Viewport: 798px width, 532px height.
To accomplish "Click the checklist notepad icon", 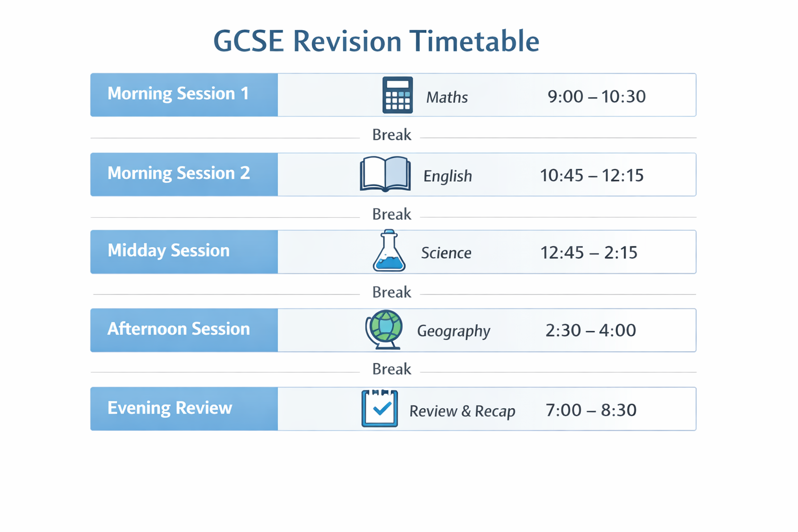I will (380, 408).
